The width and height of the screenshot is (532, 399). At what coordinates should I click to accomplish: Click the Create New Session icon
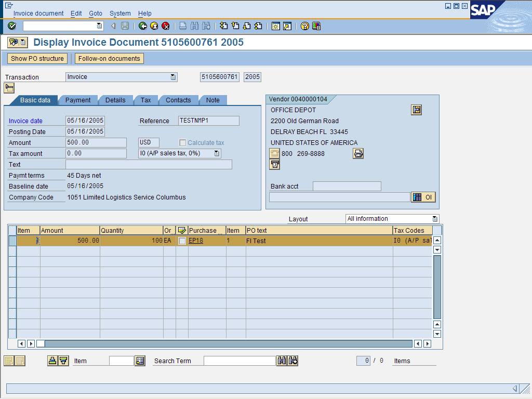pyautogui.click(x=276, y=26)
